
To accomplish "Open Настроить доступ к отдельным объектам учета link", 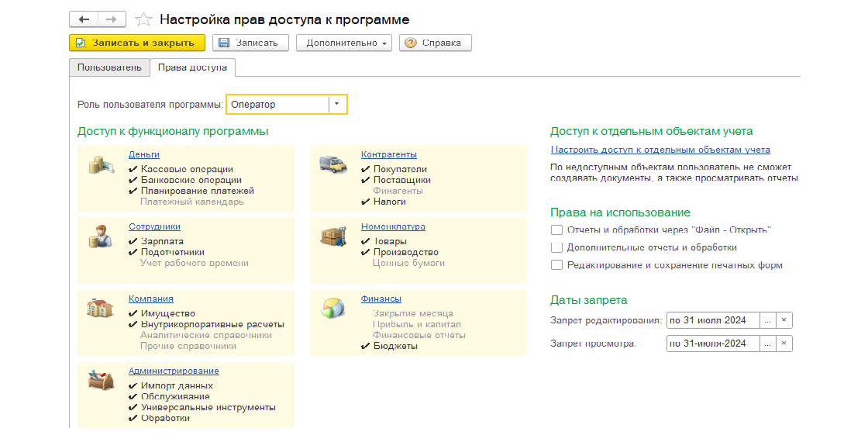I will 660,150.
